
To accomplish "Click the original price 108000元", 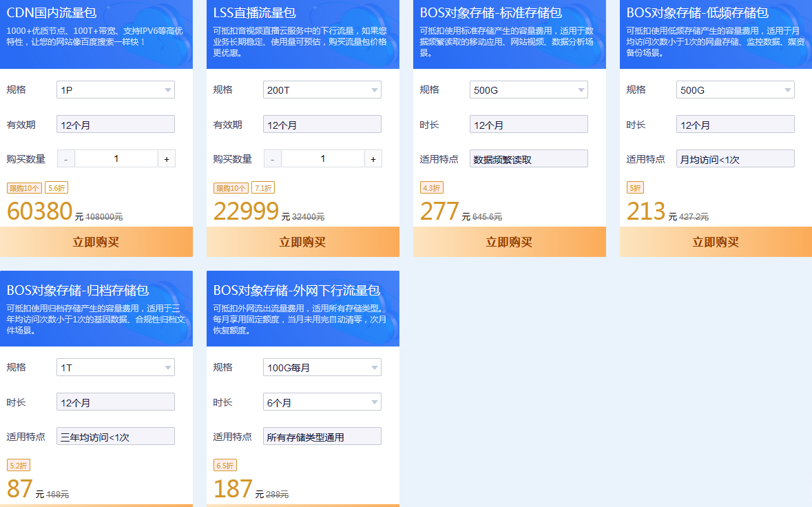I will point(104,217).
